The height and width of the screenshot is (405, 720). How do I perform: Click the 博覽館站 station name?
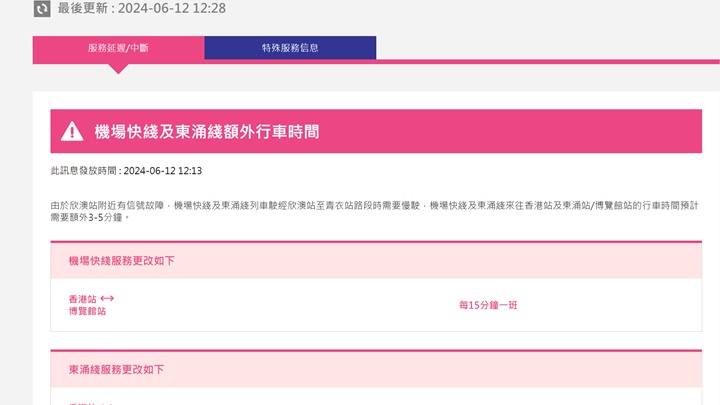87,311
